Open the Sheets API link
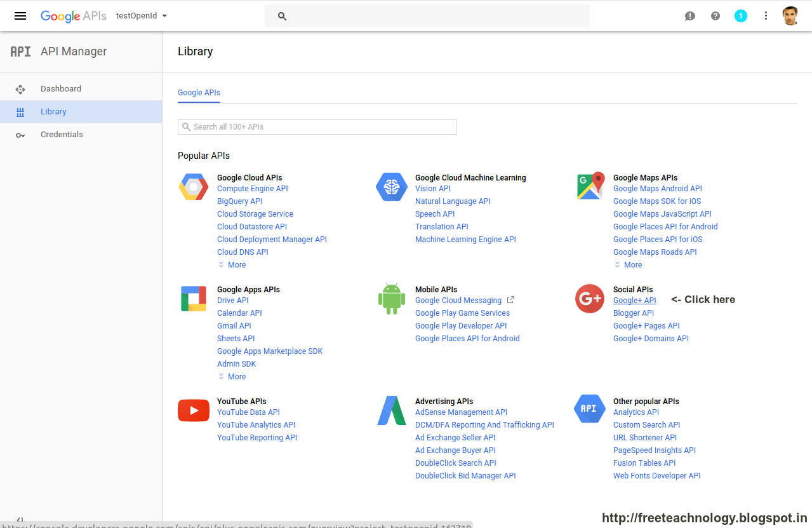The image size is (812, 528). 236,339
